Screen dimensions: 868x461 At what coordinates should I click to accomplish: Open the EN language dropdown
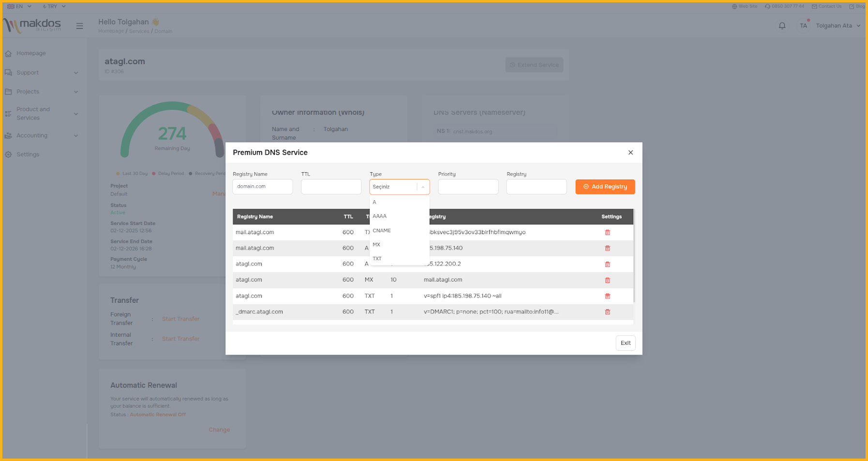coord(18,6)
